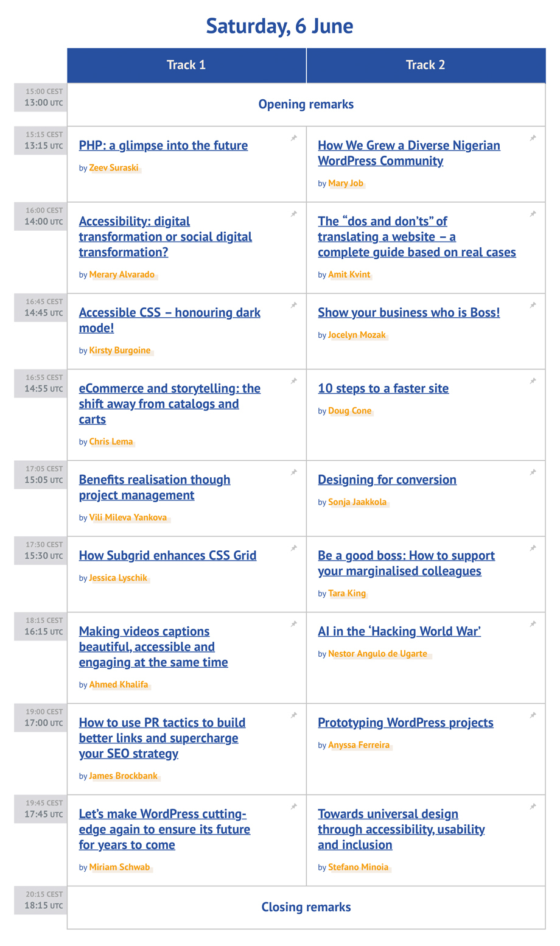Click pin icon for 10 steps to faster site
560x946 pixels.
tap(533, 381)
